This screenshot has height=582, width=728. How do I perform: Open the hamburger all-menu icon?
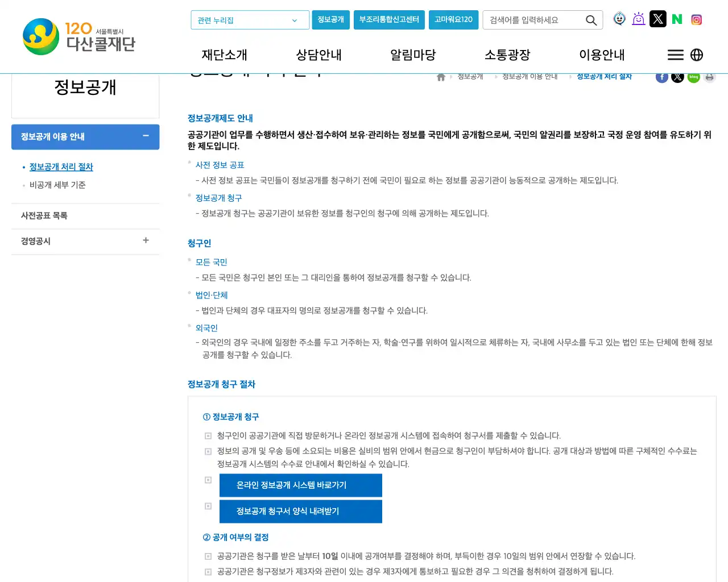pyautogui.click(x=676, y=55)
